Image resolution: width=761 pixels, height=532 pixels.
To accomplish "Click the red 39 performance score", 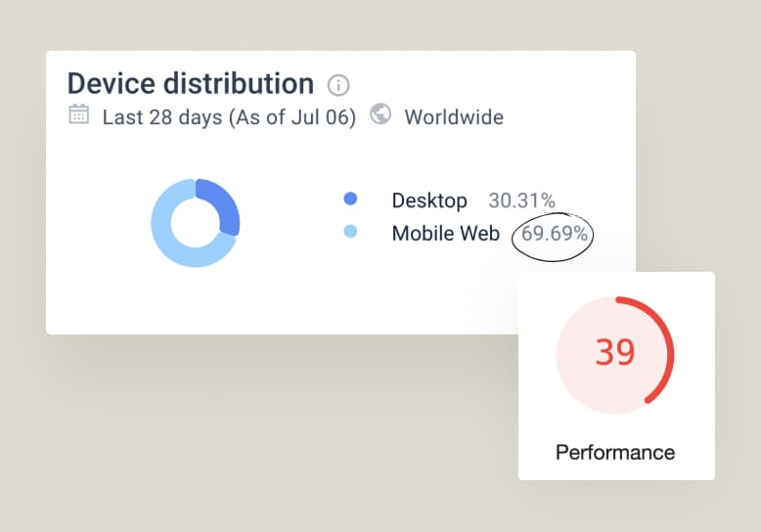I will click(615, 352).
